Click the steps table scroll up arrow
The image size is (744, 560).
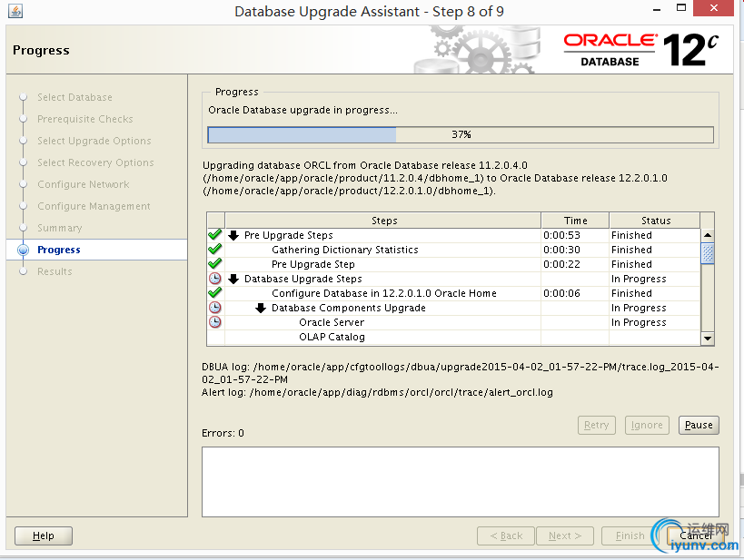click(708, 235)
